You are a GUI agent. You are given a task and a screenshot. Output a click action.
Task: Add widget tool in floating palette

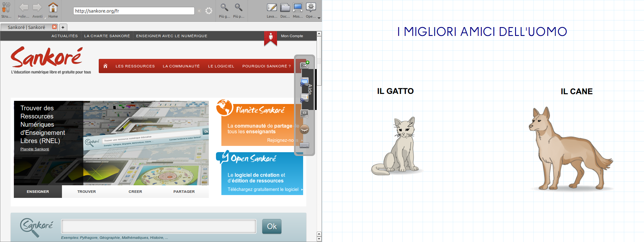(305, 65)
